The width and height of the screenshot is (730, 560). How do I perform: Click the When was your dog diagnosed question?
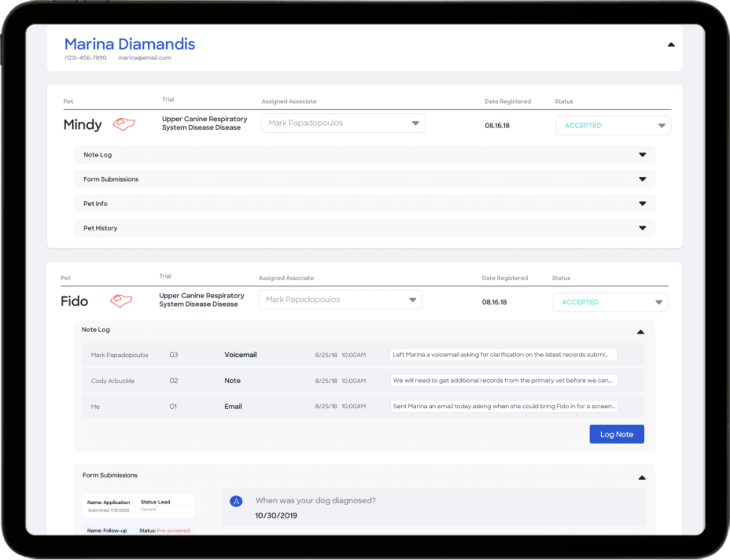(x=315, y=500)
